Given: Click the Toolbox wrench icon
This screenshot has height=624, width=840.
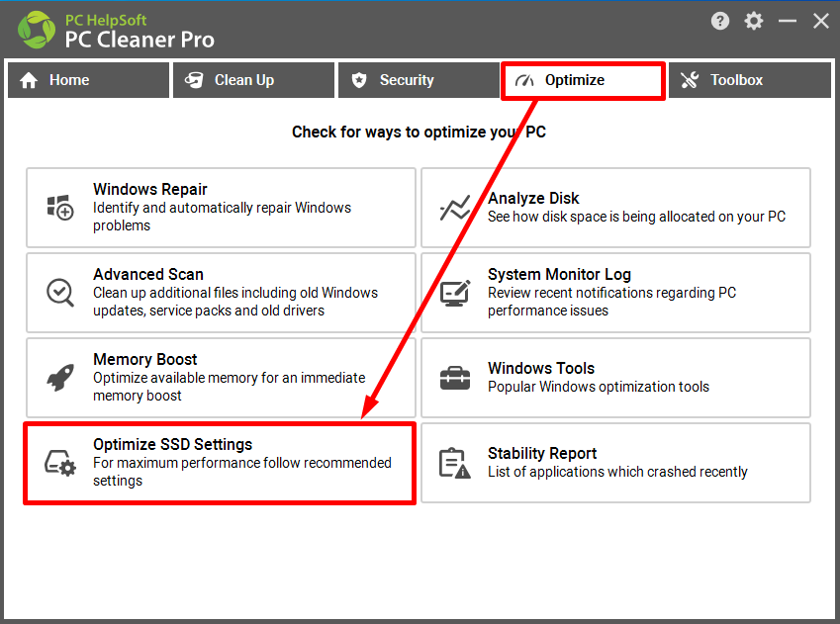Looking at the screenshot, I should click(x=690, y=80).
